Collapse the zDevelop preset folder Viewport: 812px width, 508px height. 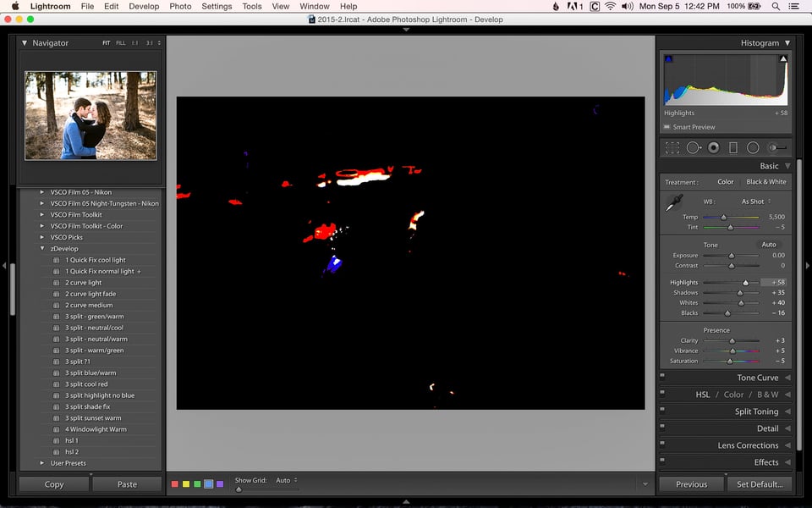tap(42, 249)
